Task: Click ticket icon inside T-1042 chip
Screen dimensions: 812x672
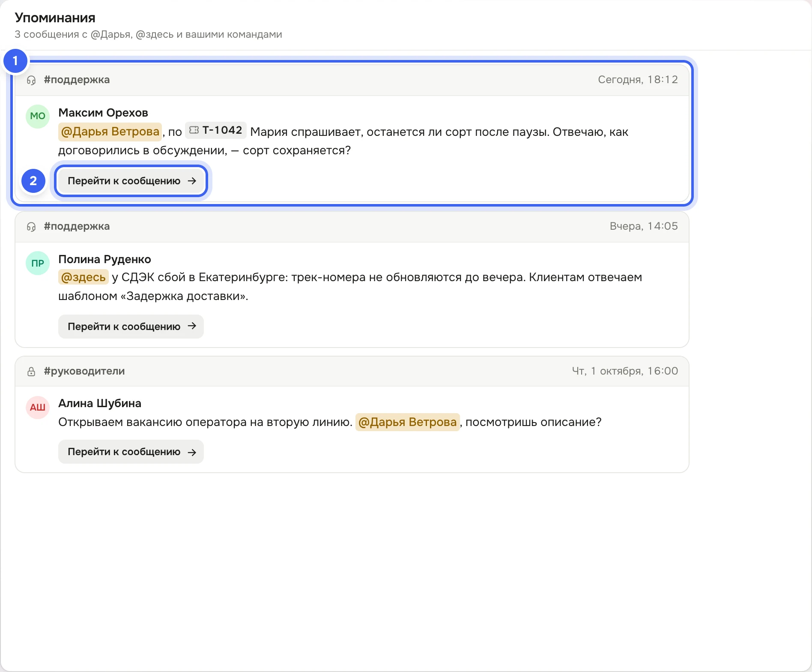Action: pos(194,130)
